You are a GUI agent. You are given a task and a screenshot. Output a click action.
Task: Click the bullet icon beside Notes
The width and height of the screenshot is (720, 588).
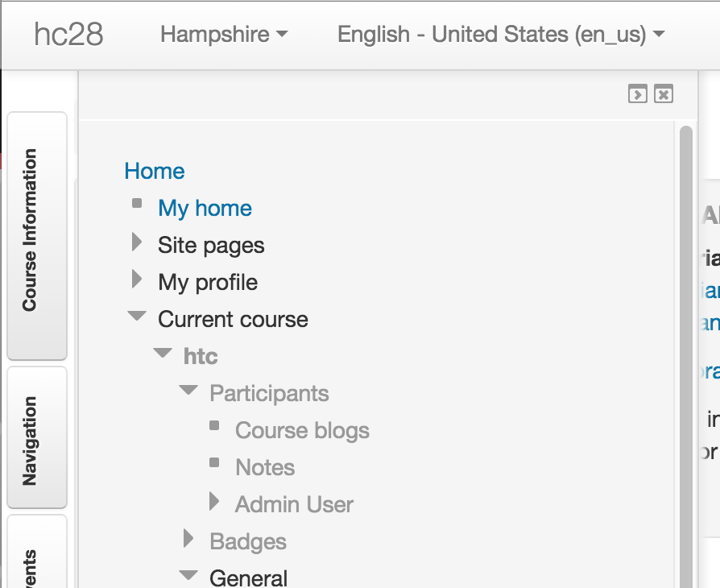click(x=214, y=462)
